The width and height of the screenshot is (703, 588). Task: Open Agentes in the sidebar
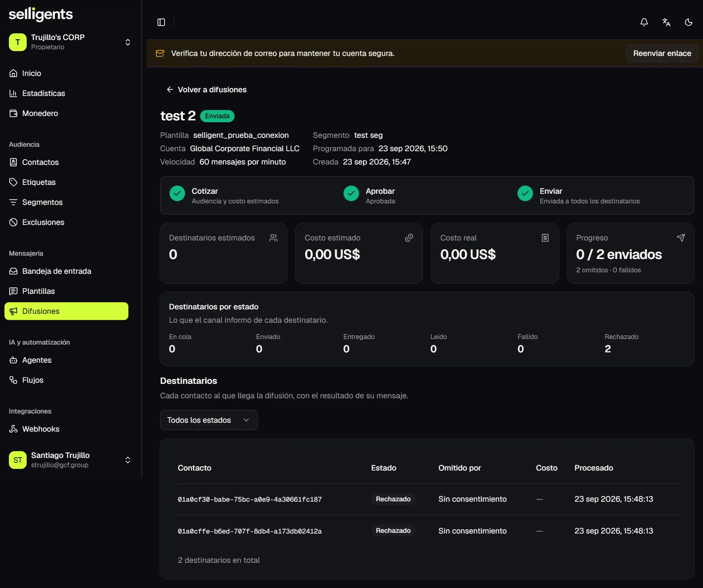pyautogui.click(x=67, y=360)
